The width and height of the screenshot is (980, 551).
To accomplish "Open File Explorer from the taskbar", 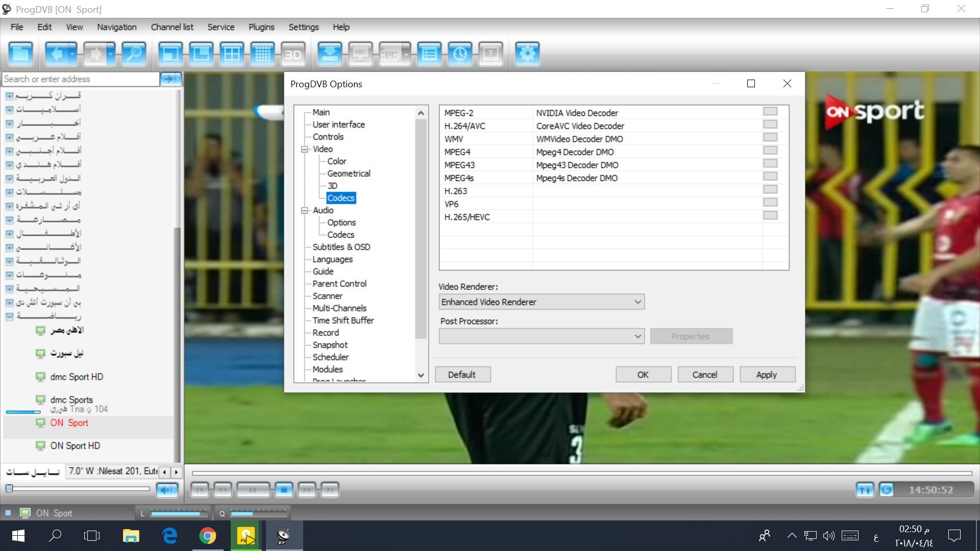I will pos(131,536).
